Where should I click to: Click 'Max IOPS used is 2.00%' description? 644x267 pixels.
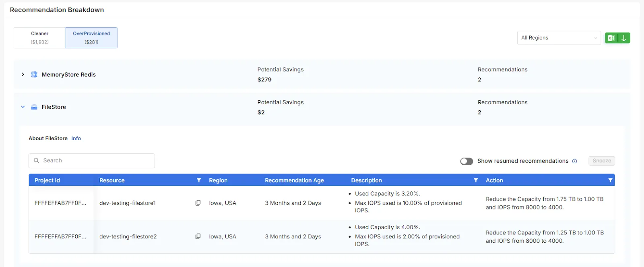[x=407, y=240]
